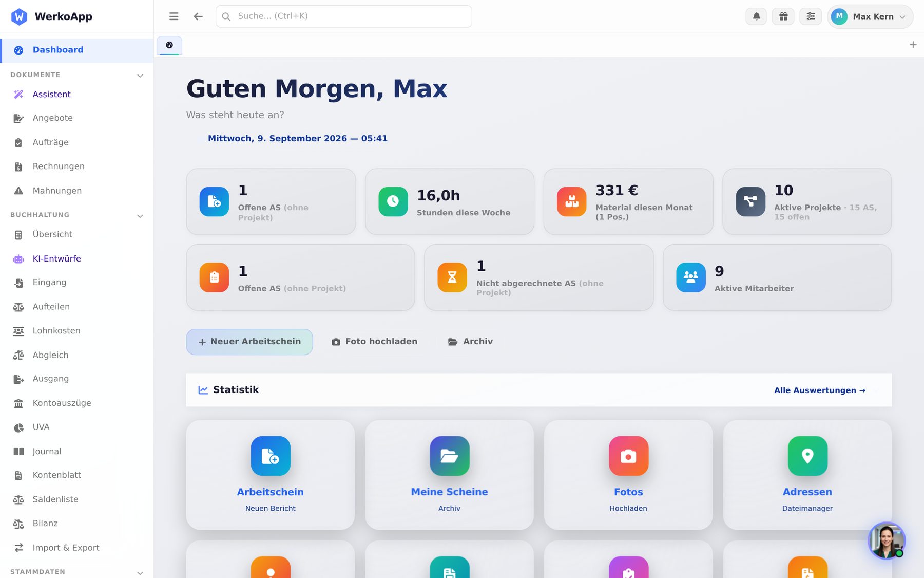Click Foto hochladen button
The width and height of the screenshot is (924, 578).
[375, 342]
